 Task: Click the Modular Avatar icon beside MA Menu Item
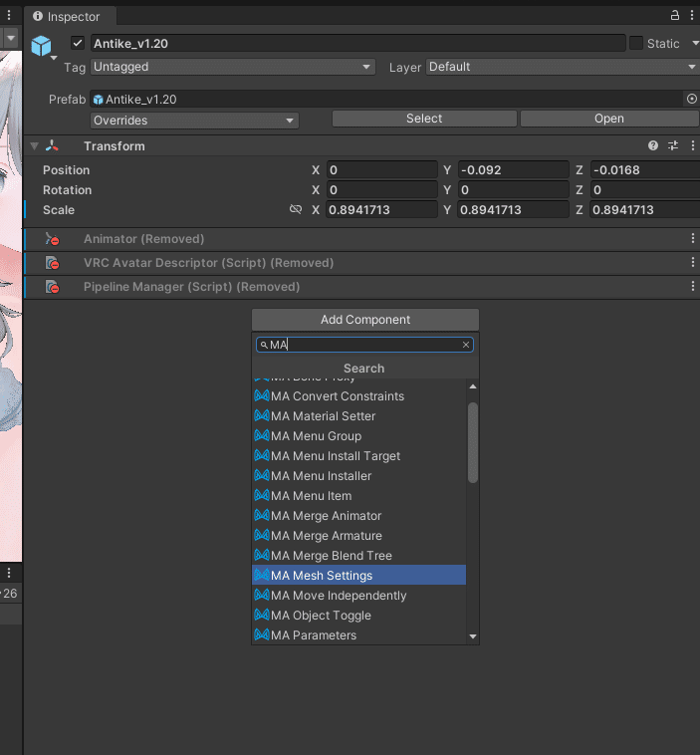pos(262,495)
